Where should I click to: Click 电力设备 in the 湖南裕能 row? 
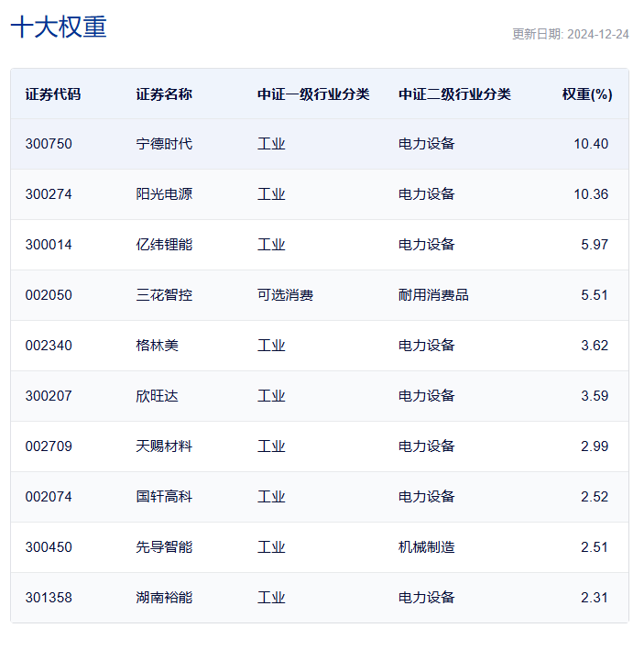point(426,598)
